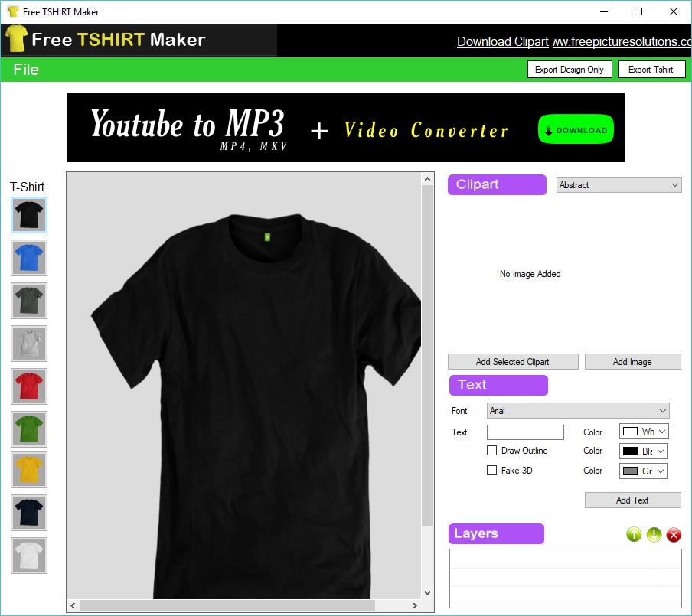Delete the selected layer

pos(674,535)
